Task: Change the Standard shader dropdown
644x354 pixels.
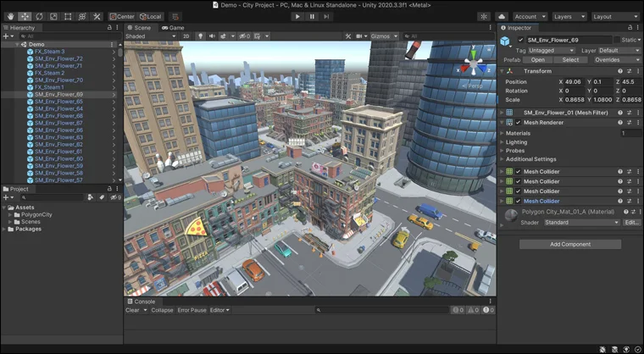Action: point(582,222)
